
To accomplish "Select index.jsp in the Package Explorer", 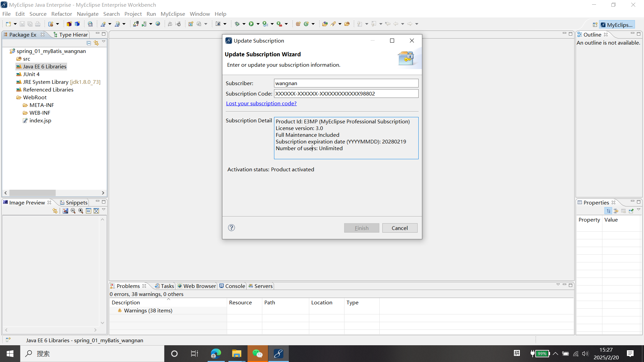I will point(37,120).
